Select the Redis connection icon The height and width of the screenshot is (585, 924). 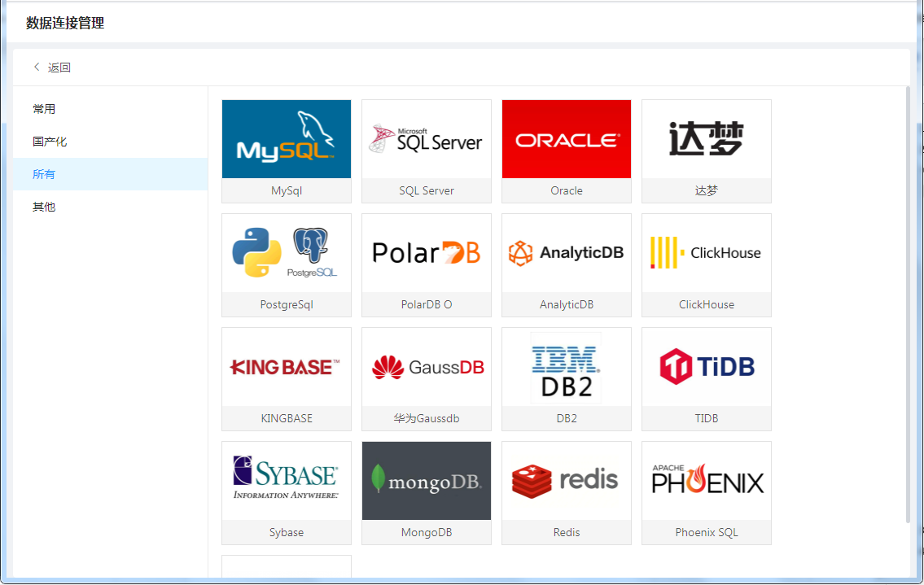pos(566,481)
